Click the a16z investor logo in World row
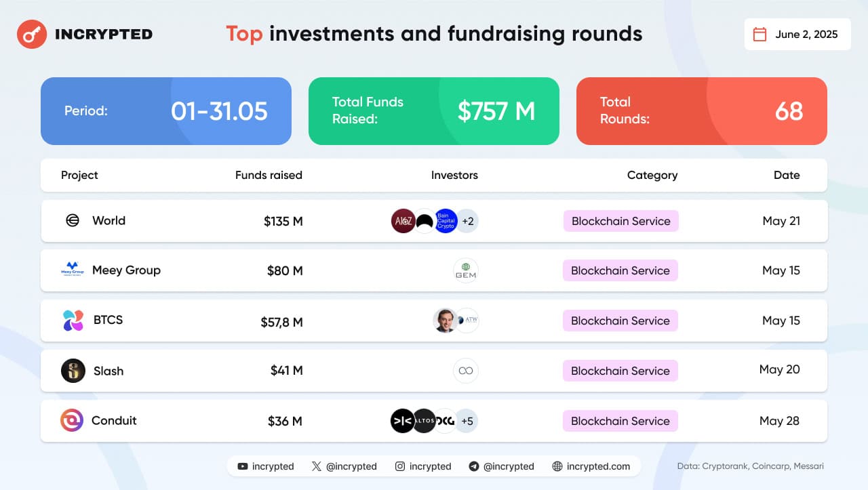This screenshot has width=868, height=490. [x=403, y=221]
